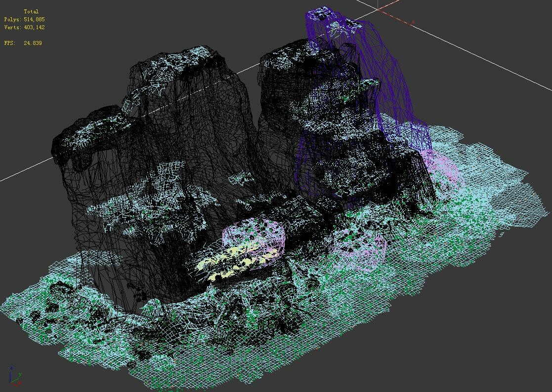Screen dimensions: 552x392
Task: Click the Polys count 514,885 statistic
Action: [x=24, y=19]
